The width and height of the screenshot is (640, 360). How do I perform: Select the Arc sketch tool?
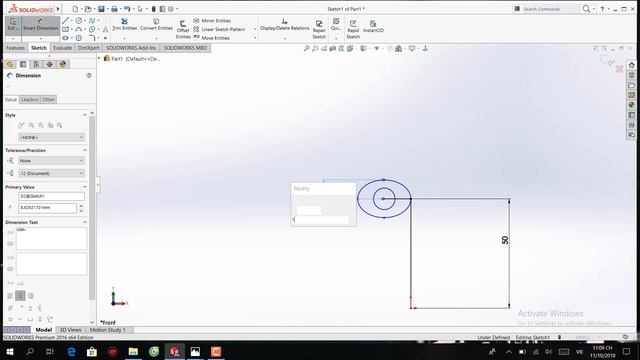point(79,29)
